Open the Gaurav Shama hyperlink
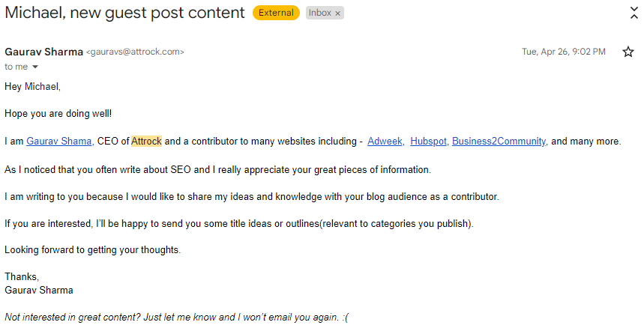The height and width of the screenshot is (334, 644). tap(59, 141)
